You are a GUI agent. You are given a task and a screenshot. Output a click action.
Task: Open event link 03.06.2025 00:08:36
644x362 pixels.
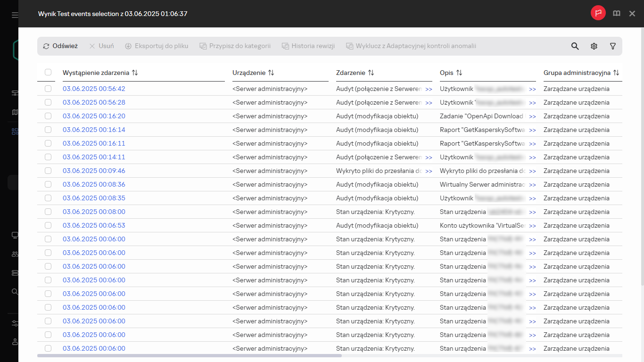94,184
